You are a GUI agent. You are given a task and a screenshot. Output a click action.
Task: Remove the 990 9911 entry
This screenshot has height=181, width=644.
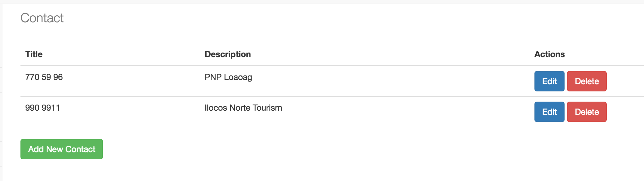pyautogui.click(x=587, y=112)
